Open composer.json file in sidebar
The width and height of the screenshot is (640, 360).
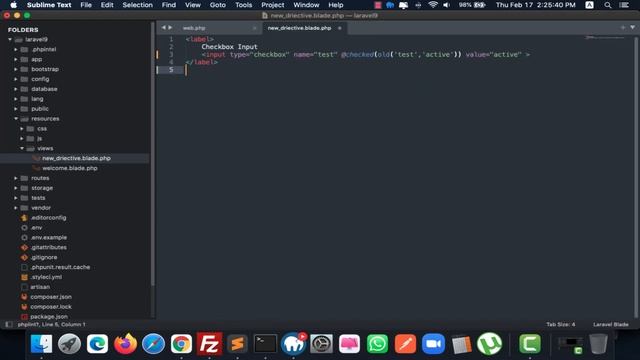coord(51,297)
